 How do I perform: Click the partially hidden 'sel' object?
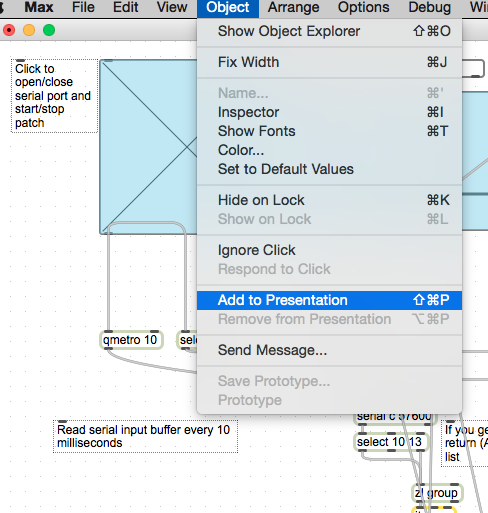click(187, 340)
